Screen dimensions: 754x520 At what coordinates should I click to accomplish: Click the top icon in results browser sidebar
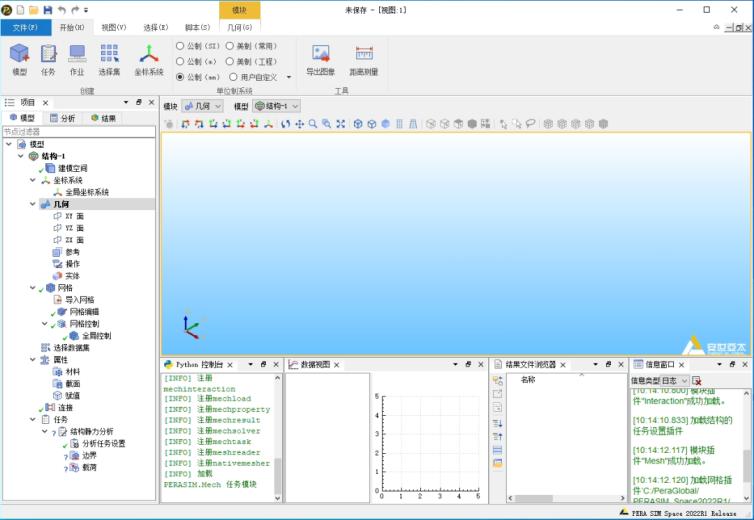(498, 380)
